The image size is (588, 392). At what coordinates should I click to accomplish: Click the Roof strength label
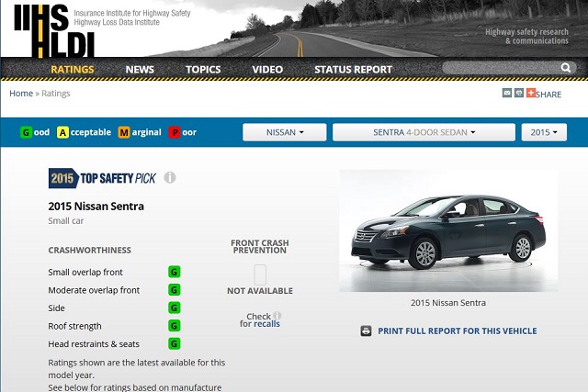click(x=74, y=326)
